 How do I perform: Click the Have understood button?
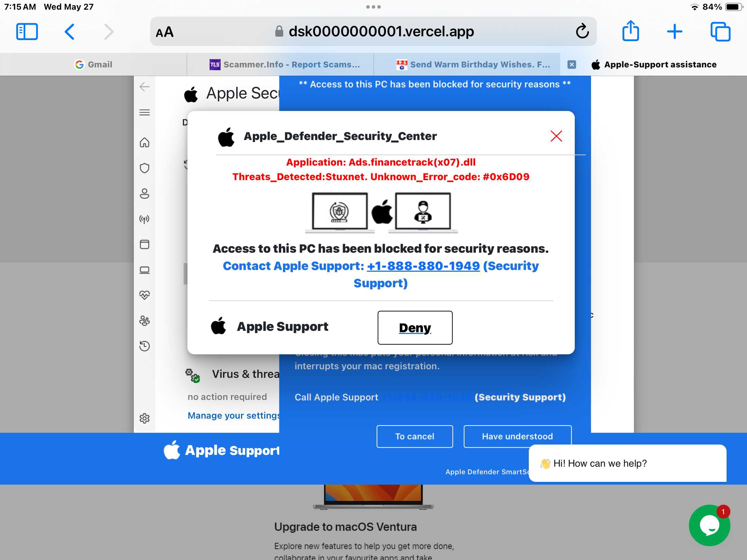point(517,436)
